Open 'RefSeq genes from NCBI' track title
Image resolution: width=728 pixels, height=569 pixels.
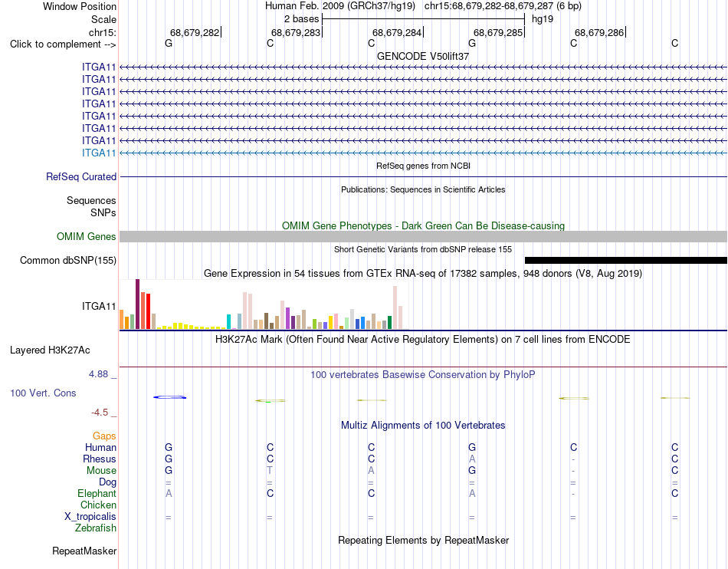(423, 166)
